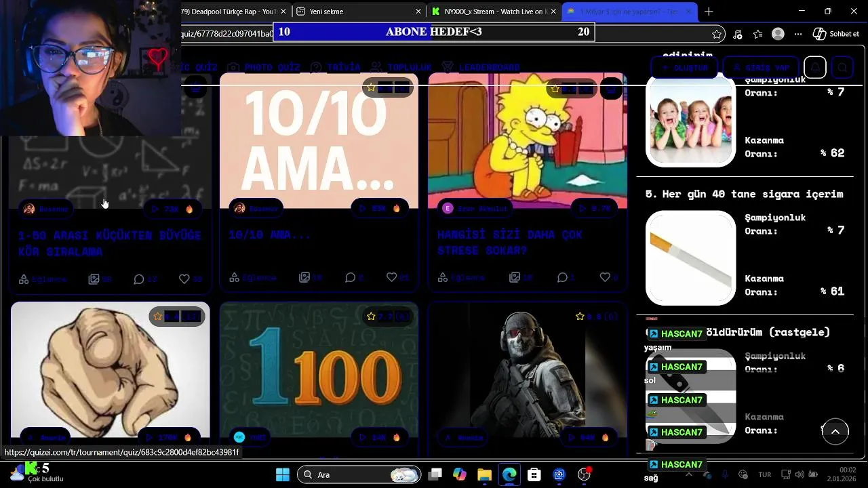Open the Topluluk nav item
Image resolution: width=868 pixels, height=488 pixels.
(x=401, y=67)
